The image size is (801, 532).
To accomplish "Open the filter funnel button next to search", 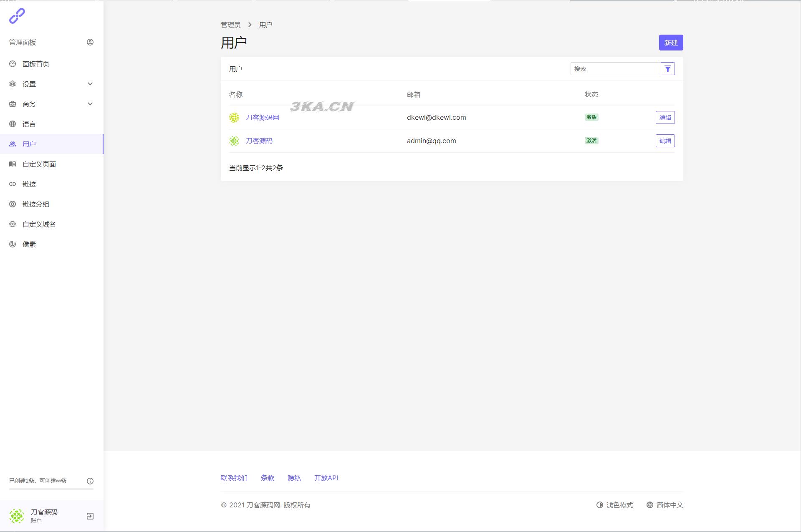I will point(668,69).
